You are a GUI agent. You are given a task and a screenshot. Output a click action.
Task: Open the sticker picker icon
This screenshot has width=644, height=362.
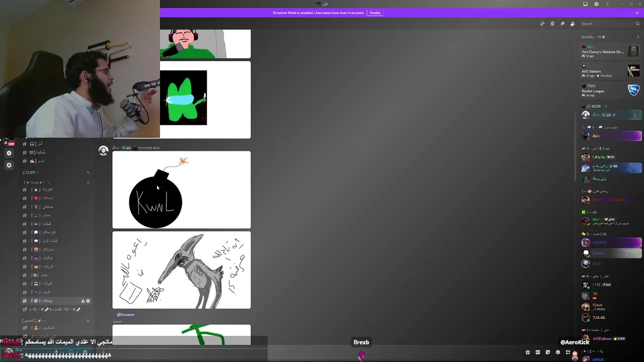(548, 352)
